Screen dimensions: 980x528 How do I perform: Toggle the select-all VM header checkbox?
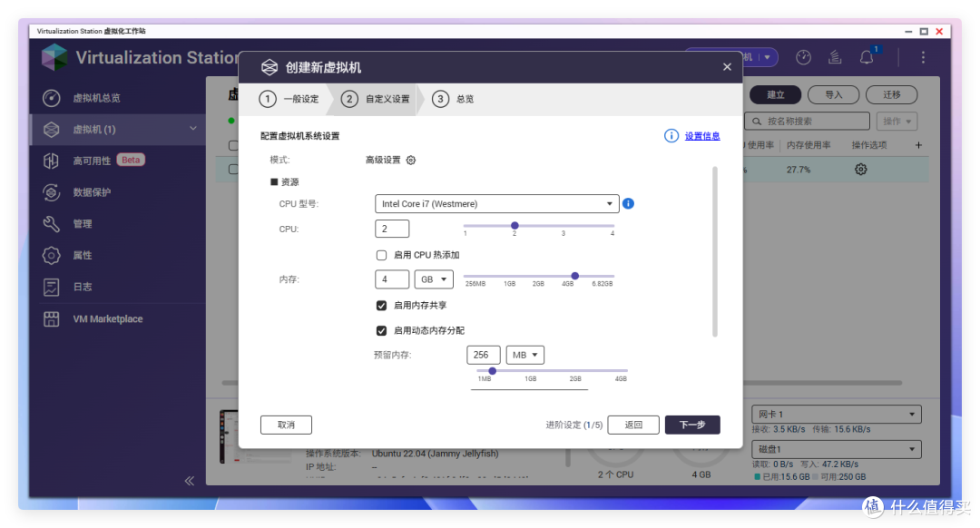click(233, 145)
